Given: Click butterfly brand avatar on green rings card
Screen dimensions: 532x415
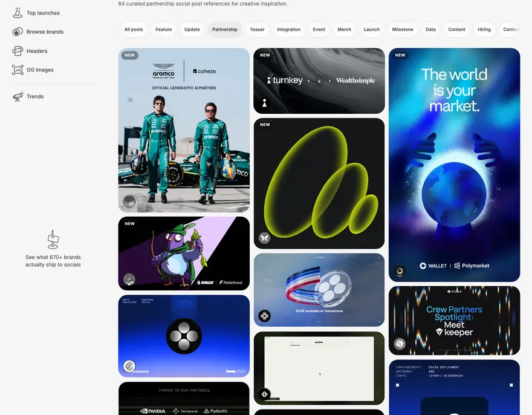Looking at the screenshot, I should (x=265, y=238).
